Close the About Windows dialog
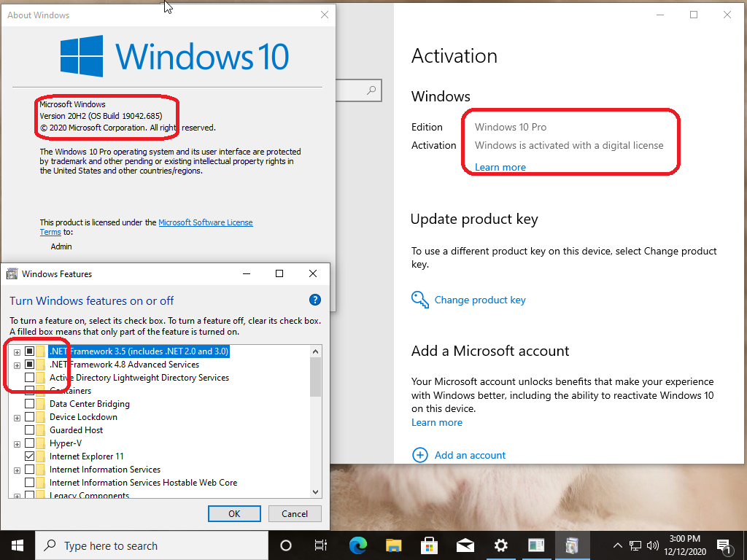Viewport: 747px width, 560px height. click(325, 15)
